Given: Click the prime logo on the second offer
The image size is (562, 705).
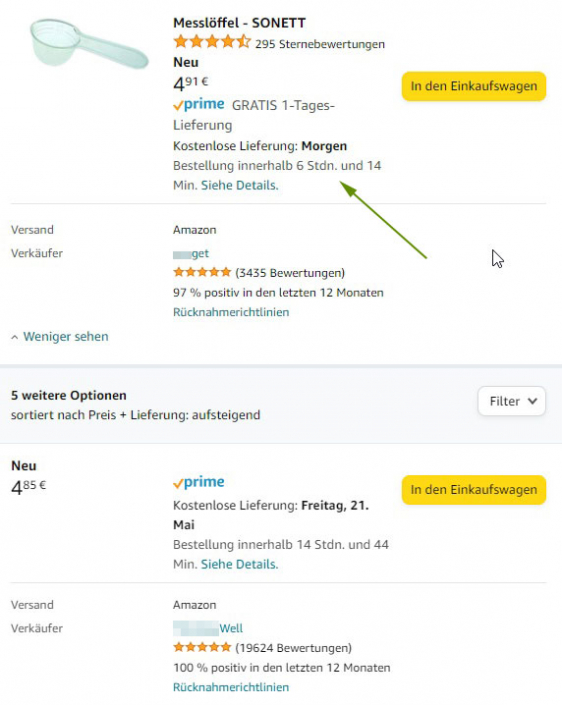Looking at the screenshot, I should [x=199, y=482].
